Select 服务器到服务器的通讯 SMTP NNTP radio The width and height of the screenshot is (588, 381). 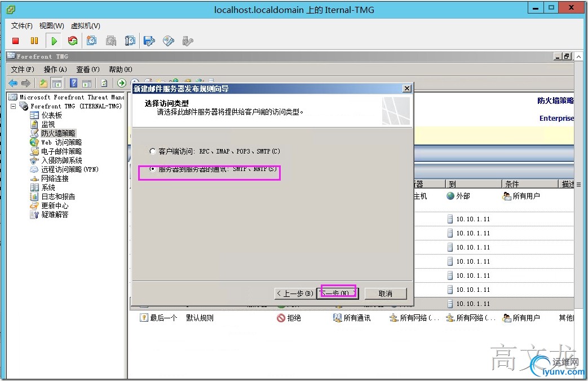[153, 169]
